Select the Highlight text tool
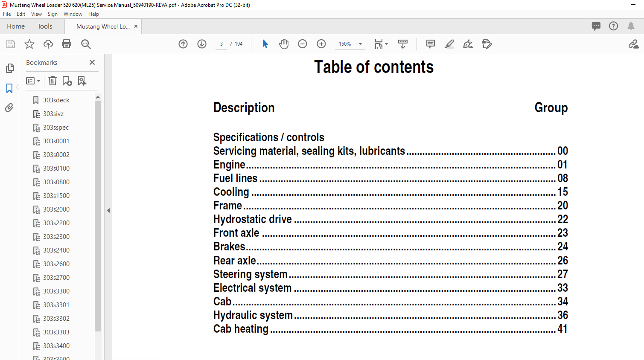Viewport: 644px width, 360px height. (449, 44)
